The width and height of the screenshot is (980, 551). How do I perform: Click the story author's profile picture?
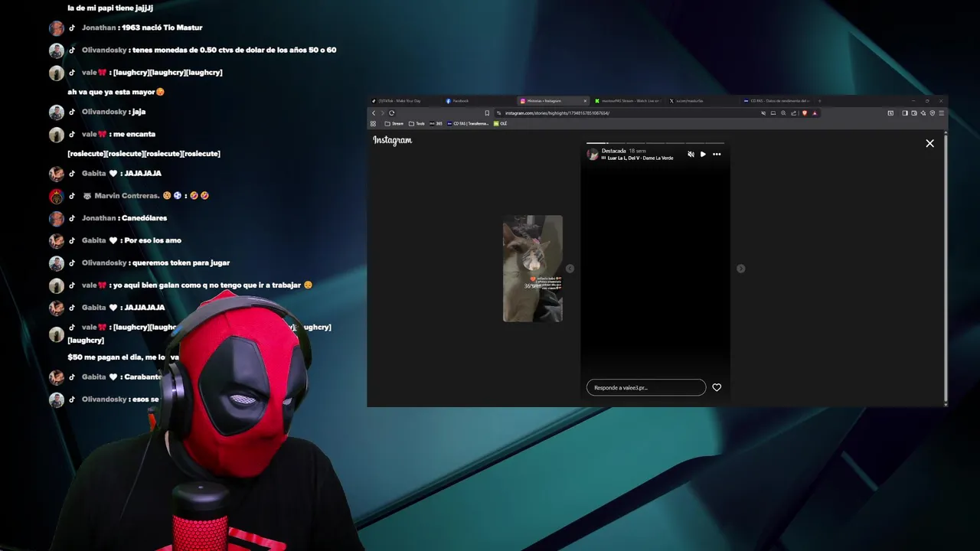(x=593, y=154)
